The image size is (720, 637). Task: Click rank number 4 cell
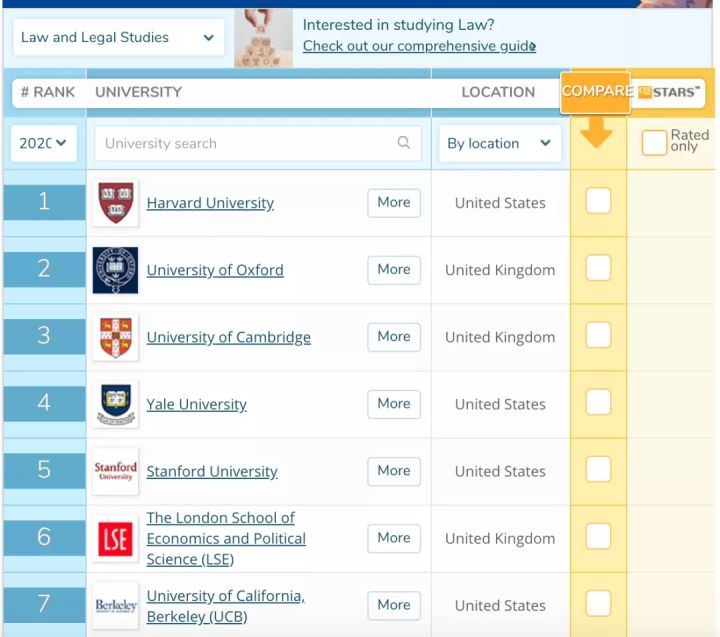coord(44,403)
